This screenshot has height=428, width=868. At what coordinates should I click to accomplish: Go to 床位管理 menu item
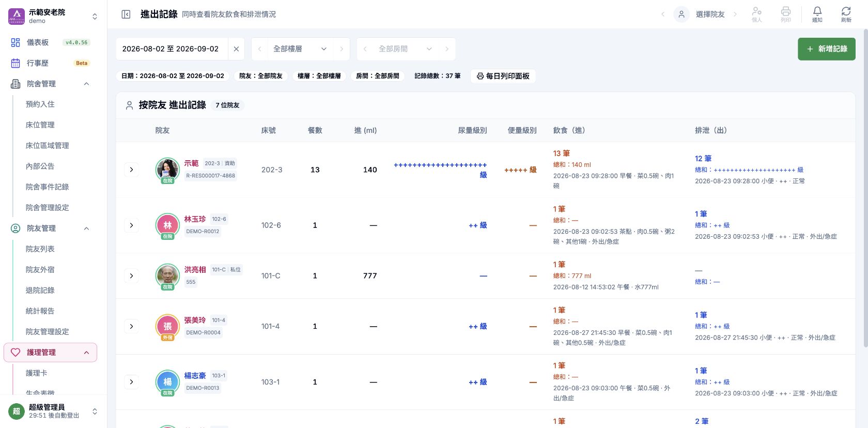tap(40, 125)
